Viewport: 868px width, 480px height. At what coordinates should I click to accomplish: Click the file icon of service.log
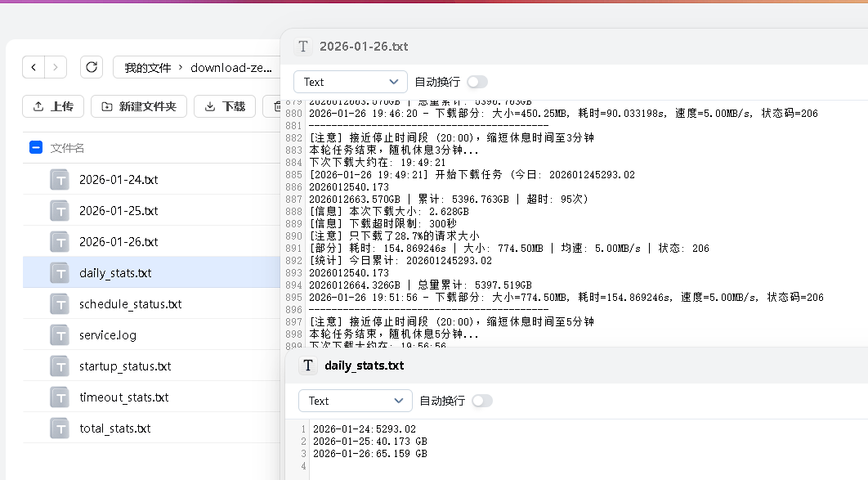click(x=60, y=335)
